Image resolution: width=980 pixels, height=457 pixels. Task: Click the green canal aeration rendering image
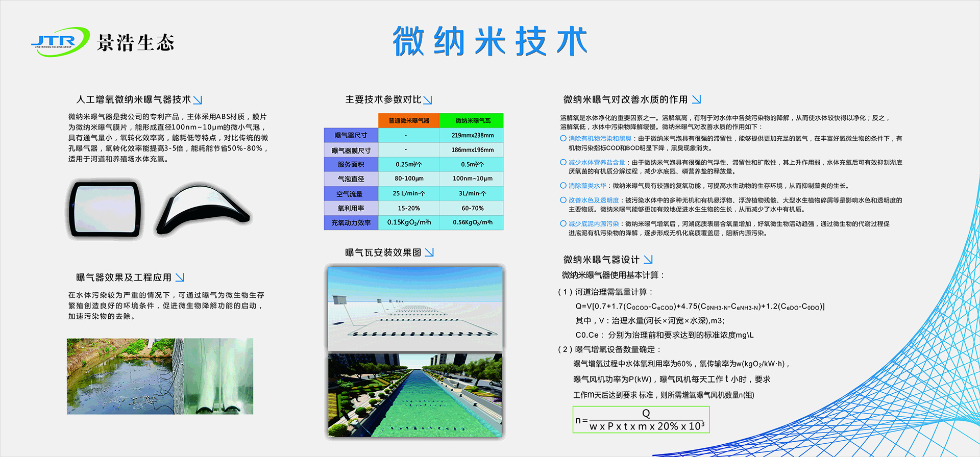click(415, 395)
